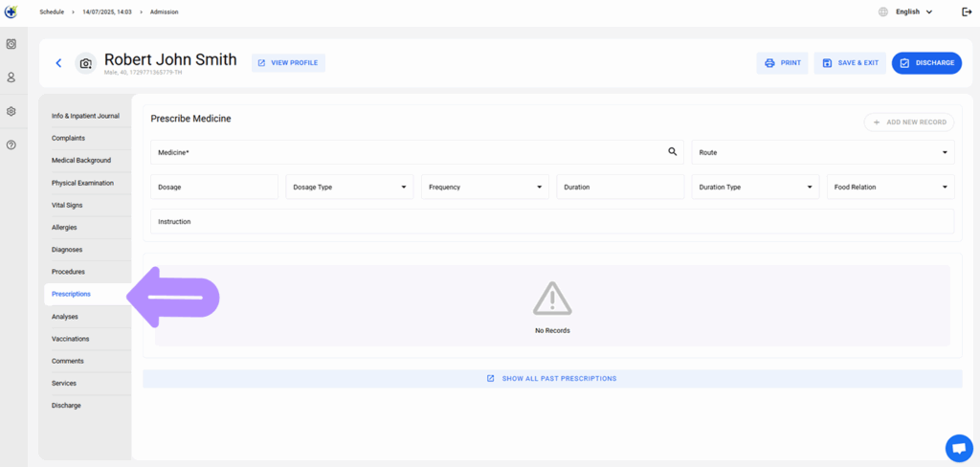Open the patients person icon in sidebar
Viewport: 980px width, 467px height.
pos(11,78)
